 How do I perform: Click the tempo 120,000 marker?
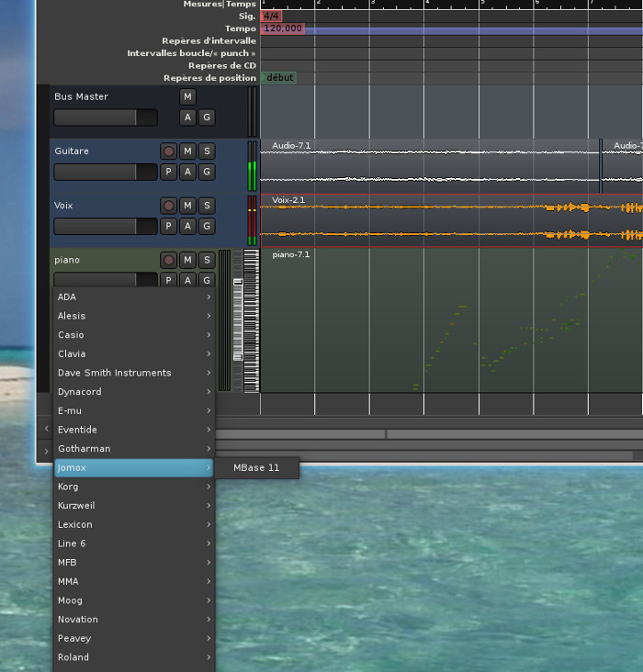[283, 28]
